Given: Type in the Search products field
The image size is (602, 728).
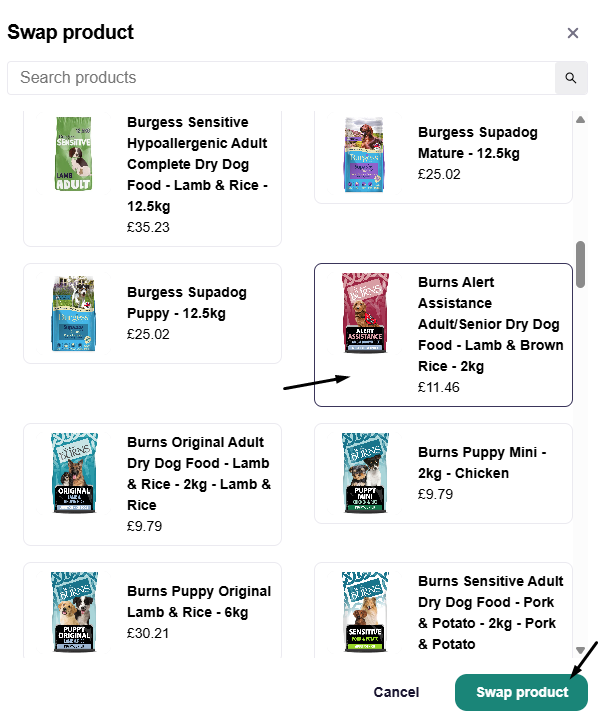Looking at the screenshot, I should pos(280,78).
